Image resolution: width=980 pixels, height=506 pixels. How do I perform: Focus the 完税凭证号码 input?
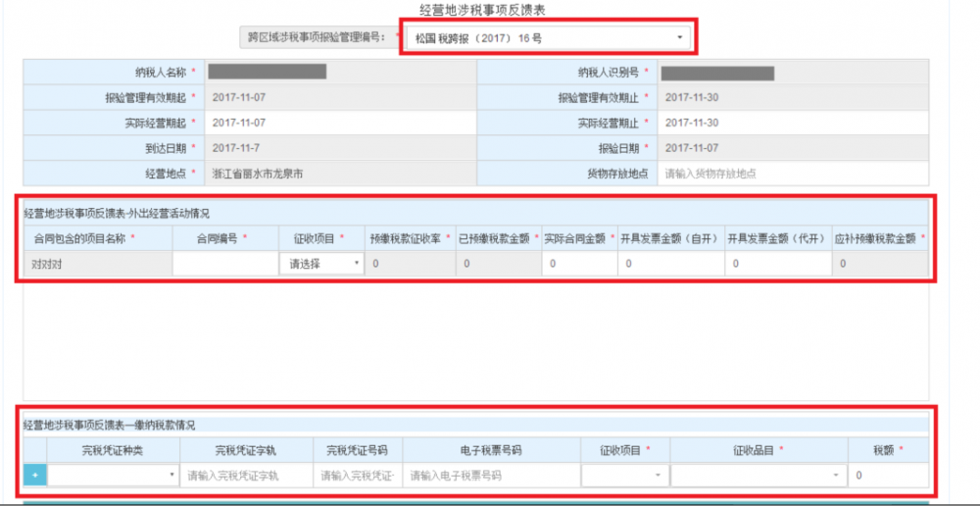point(357,476)
